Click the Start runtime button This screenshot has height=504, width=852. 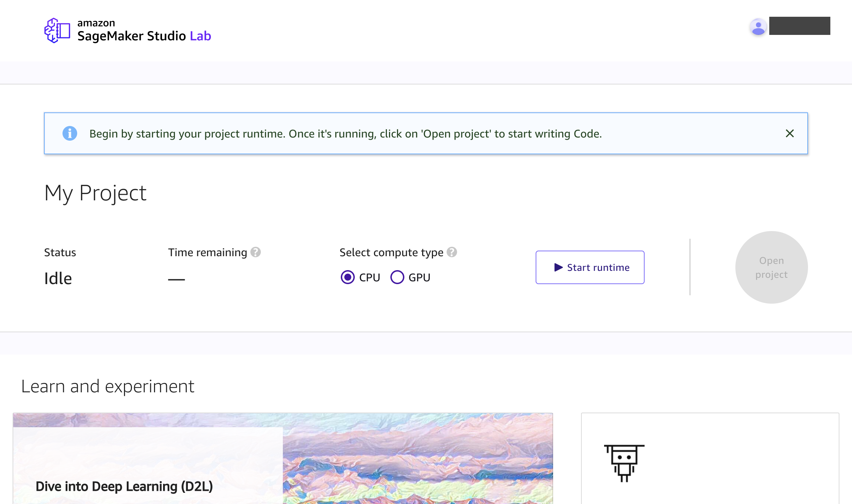tap(590, 267)
